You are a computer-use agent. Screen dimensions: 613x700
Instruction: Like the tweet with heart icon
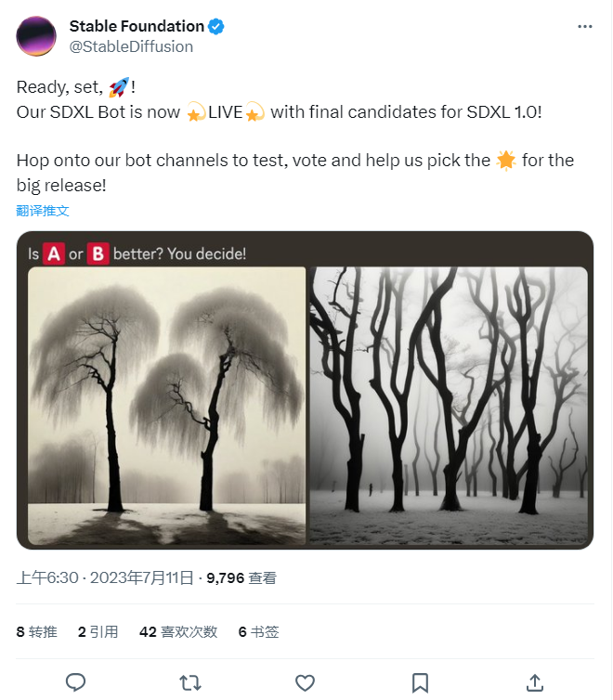point(305,682)
